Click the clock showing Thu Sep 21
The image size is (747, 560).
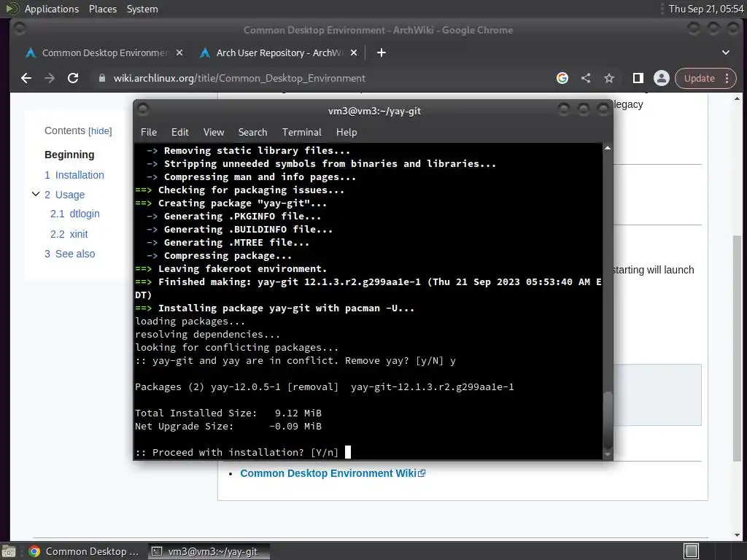point(706,9)
